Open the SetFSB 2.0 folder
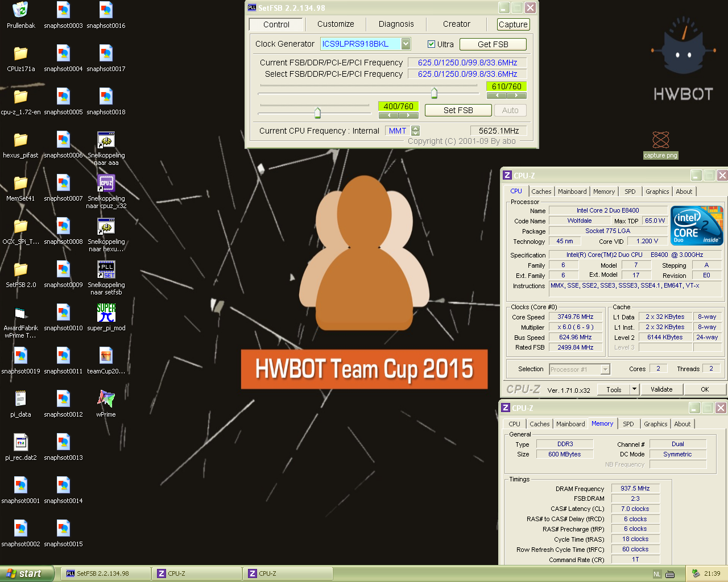This screenshot has height=582, width=728. click(x=20, y=275)
